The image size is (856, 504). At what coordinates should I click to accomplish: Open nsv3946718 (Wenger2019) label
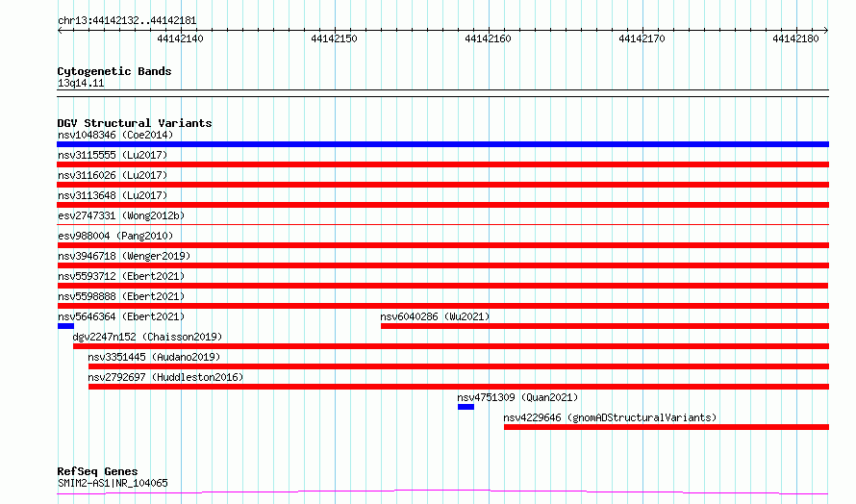124,256
